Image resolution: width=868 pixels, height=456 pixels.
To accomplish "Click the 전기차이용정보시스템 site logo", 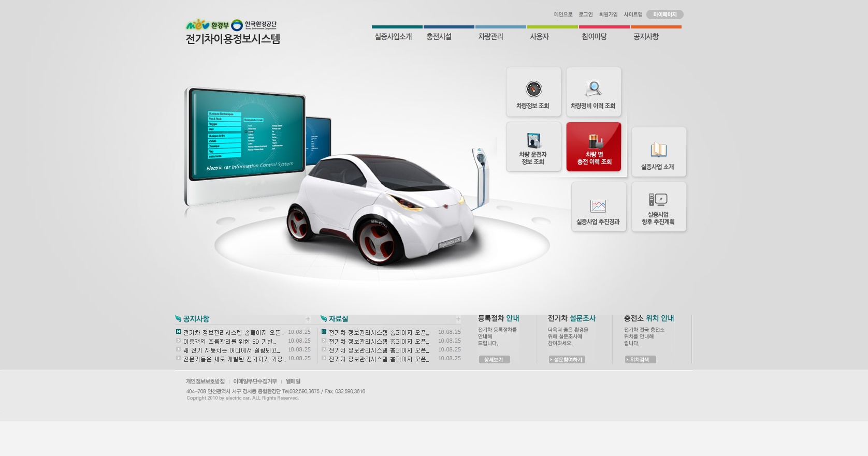I will 233,32.
